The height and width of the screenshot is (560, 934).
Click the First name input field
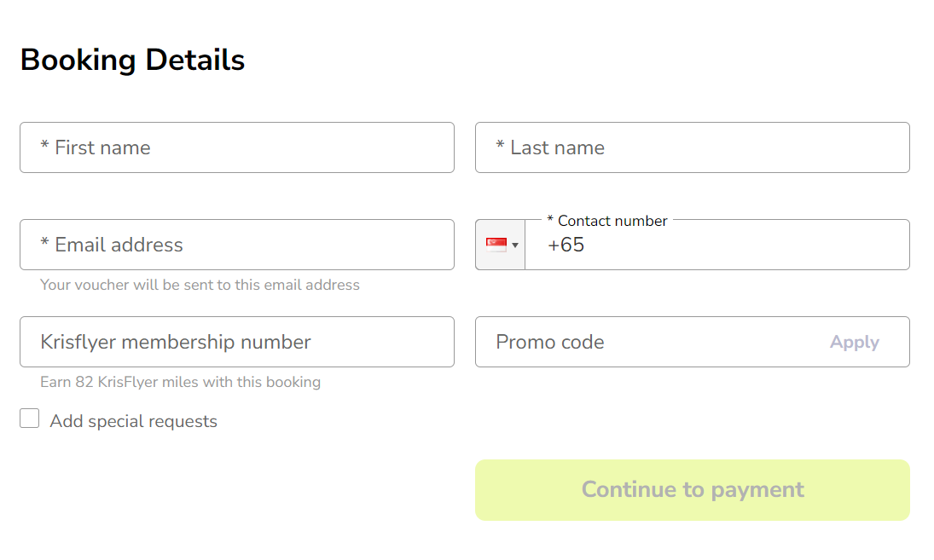tap(237, 147)
